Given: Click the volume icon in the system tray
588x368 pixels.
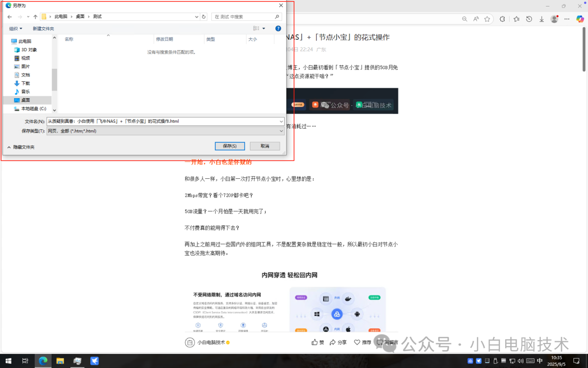Looking at the screenshot, I should pos(520,361).
